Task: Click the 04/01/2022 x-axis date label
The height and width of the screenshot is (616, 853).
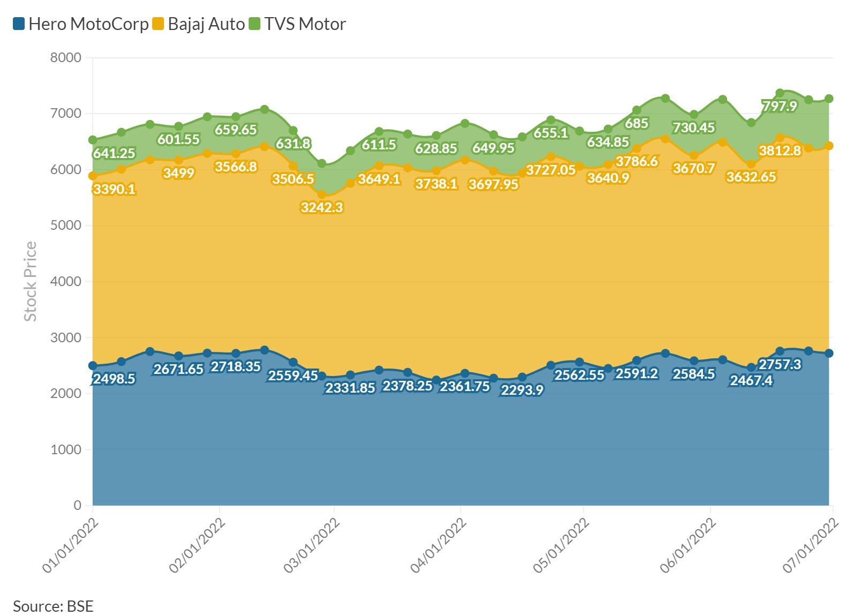Action: [x=438, y=545]
